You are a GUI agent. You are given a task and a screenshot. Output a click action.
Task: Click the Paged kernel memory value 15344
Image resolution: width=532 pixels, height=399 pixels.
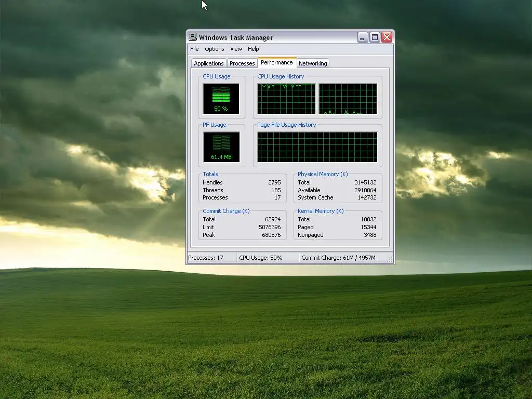pyautogui.click(x=368, y=227)
